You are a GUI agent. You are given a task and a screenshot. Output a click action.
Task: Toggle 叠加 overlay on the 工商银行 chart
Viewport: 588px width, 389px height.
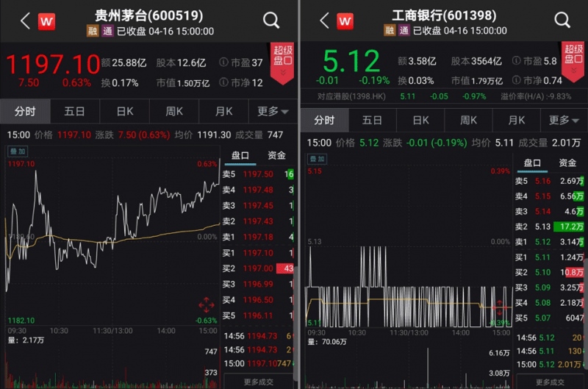(316, 158)
